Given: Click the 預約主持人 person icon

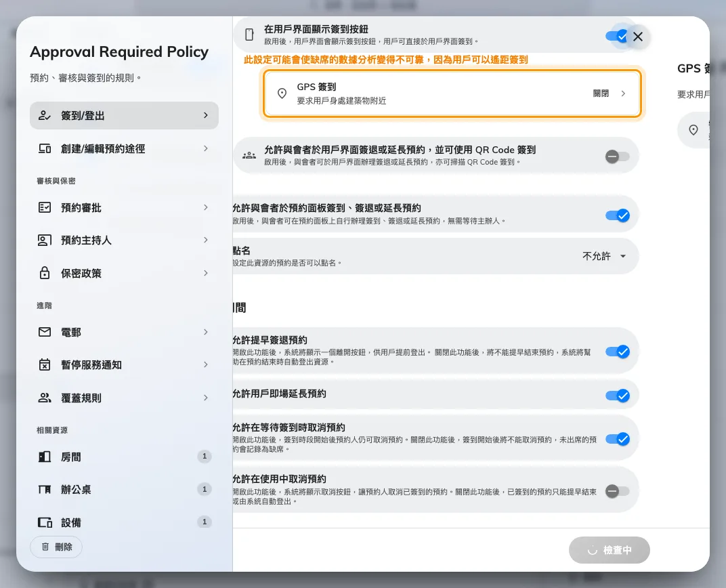Looking at the screenshot, I should [45, 240].
